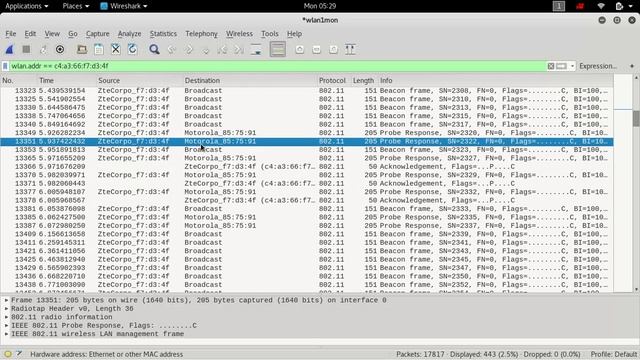Stop the running packet capture
640x360 pixels.
(27, 49)
